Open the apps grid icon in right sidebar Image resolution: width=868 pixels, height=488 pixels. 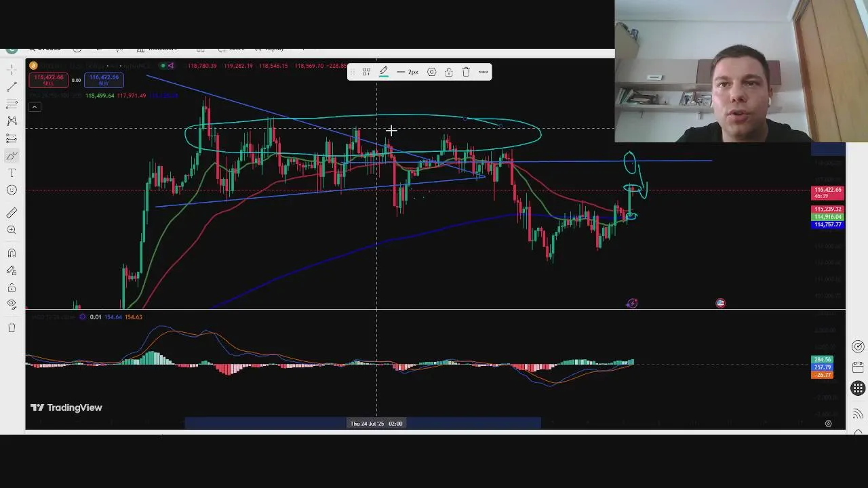pyautogui.click(x=858, y=388)
